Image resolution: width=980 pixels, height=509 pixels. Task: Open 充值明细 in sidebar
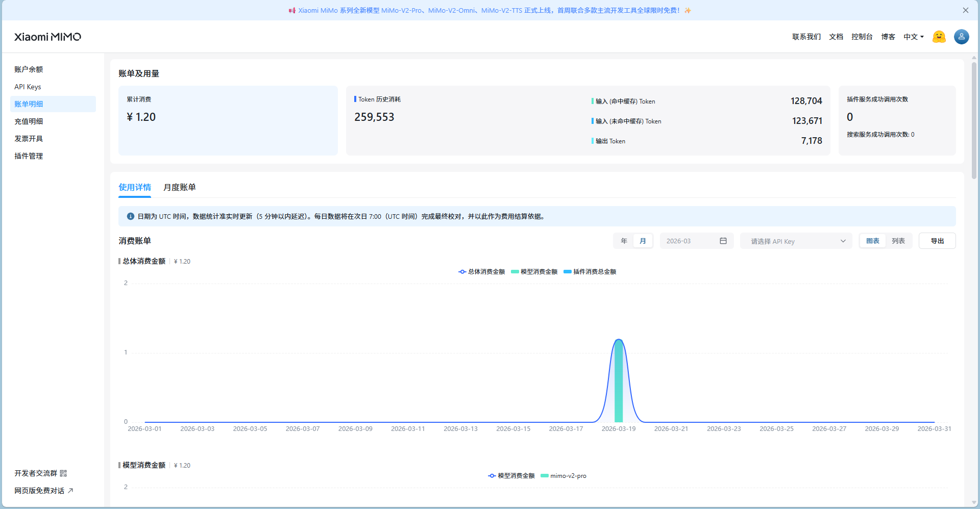pos(53,121)
